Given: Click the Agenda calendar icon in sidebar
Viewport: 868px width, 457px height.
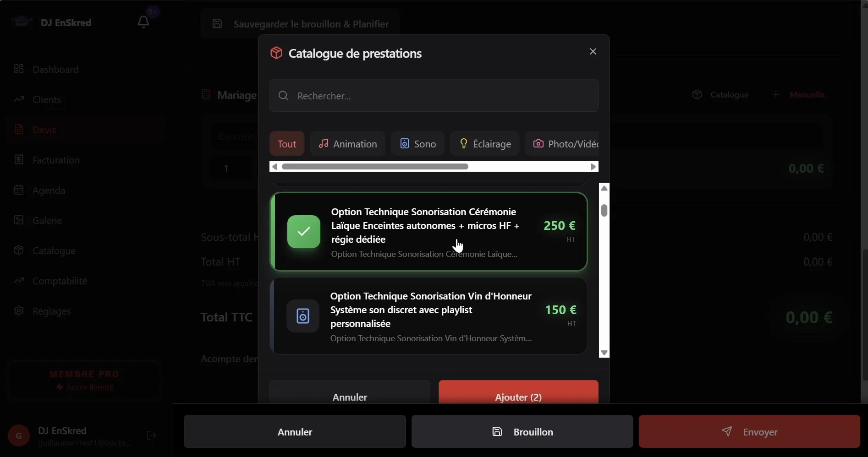Looking at the screenshot, I should coord(19,190).
